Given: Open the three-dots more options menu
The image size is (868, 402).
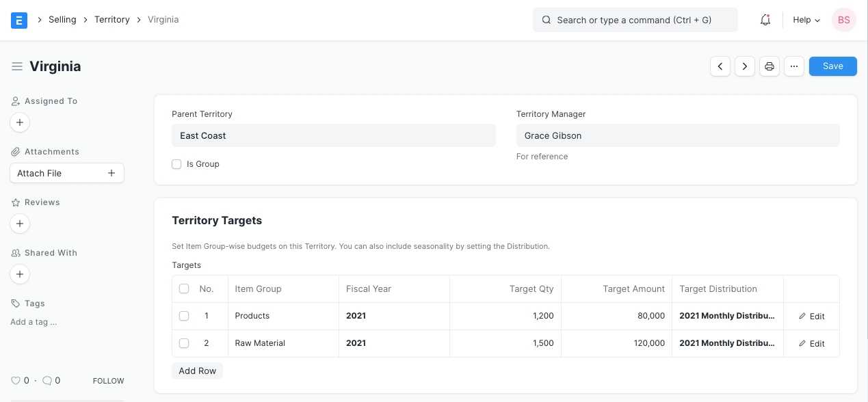Looking at the screenshot, I should [793, 66].
